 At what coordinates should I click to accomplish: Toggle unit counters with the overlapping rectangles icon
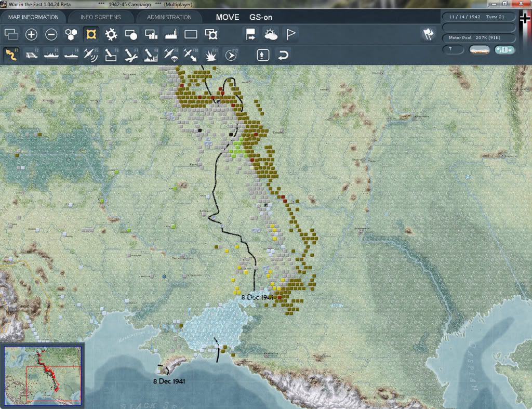[x=11, y=34]
